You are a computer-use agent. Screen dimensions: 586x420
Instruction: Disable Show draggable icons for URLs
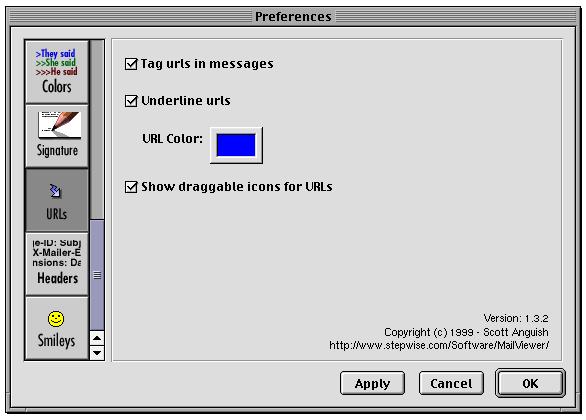(131, 186)
